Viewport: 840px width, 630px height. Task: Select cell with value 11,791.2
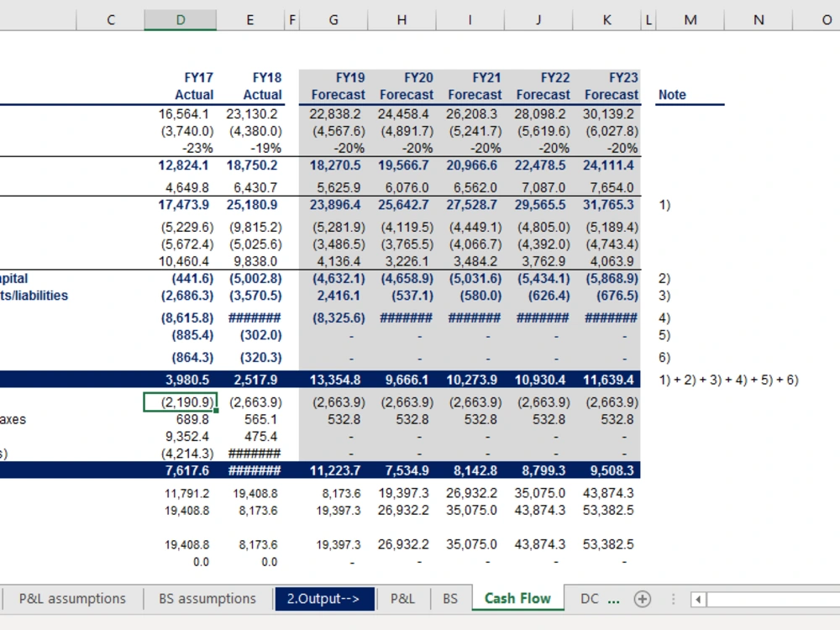click(186, 493)
